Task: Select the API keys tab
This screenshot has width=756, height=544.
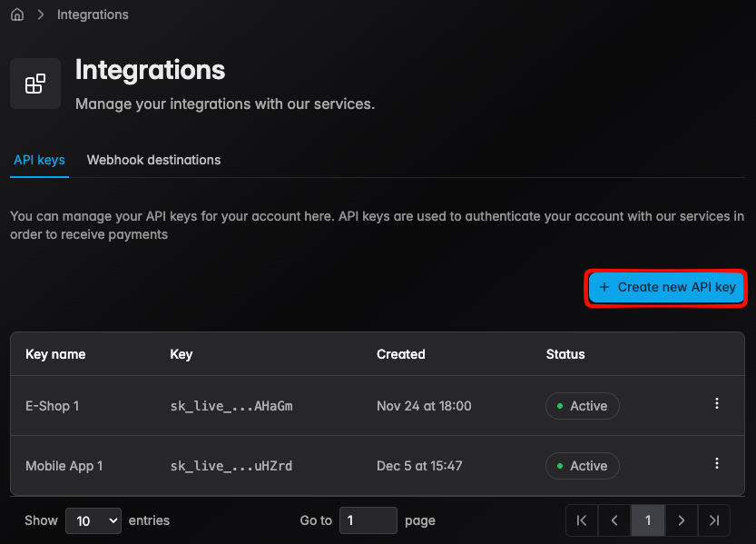Action: click(x=39, y=160)
